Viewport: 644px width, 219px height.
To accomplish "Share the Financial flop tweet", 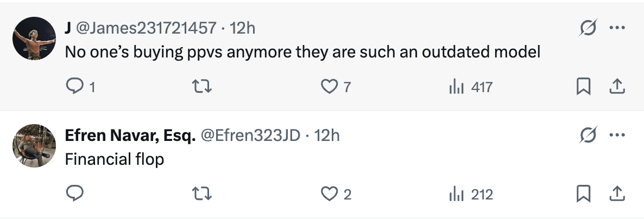I will point(617,194).
